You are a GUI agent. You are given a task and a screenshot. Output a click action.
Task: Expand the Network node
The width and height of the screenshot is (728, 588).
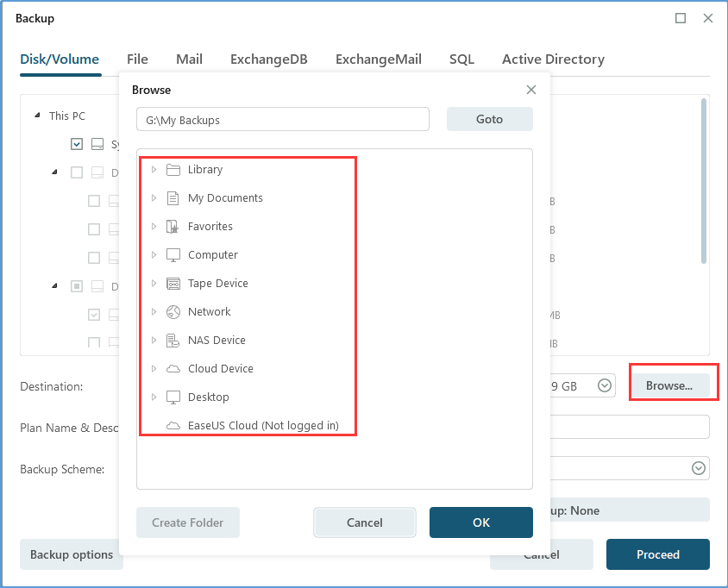[x=154, y=312]
